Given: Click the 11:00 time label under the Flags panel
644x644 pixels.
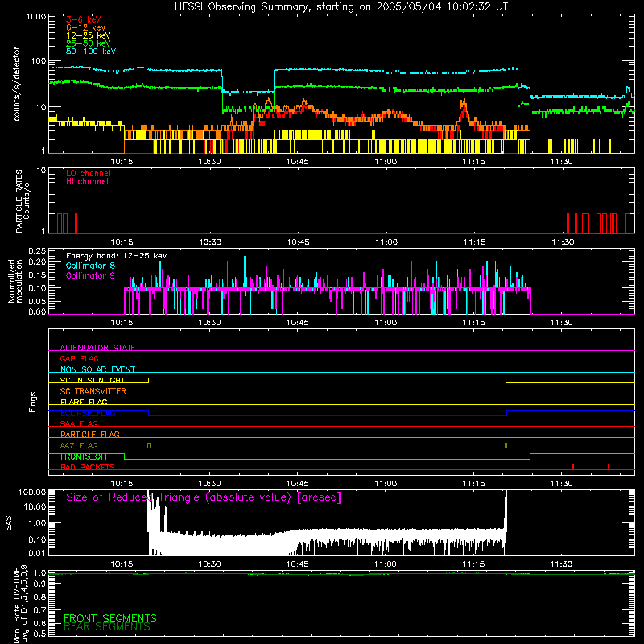Looking at the screenshot, I should tap(386, 484).
